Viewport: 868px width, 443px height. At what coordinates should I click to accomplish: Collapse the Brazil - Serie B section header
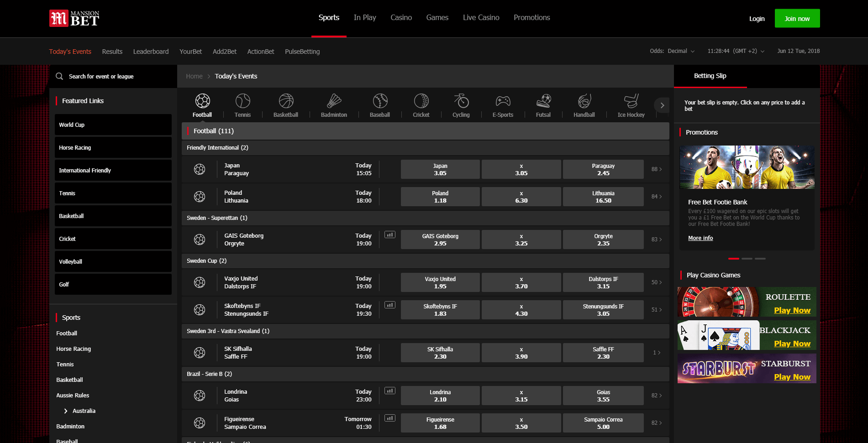click(425, 374)
